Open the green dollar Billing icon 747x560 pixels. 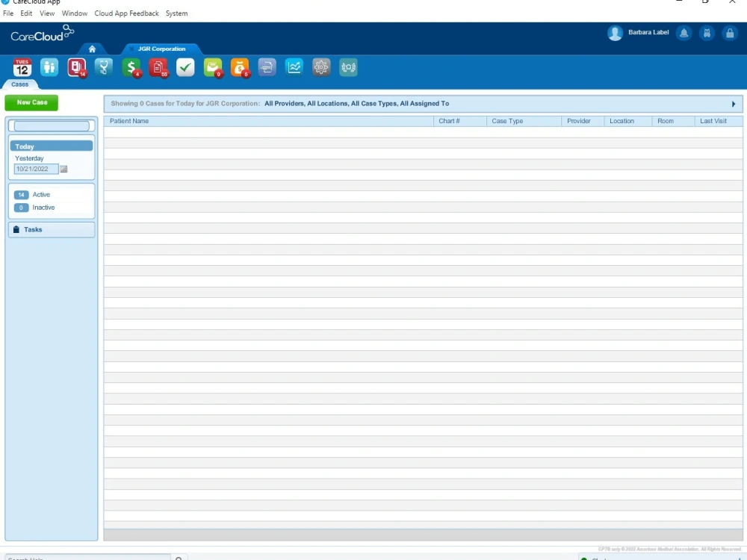(131, 68)
